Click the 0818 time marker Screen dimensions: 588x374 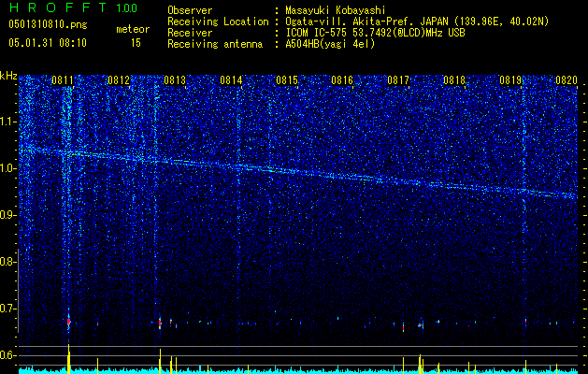454,80
